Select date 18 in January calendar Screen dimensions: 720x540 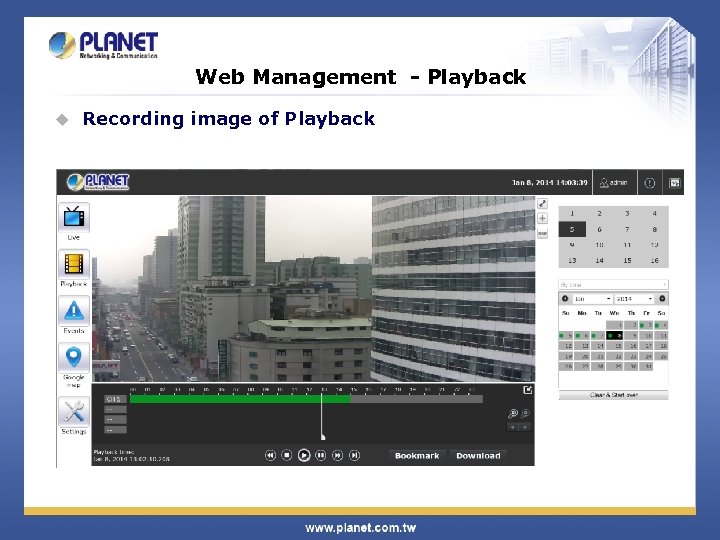661,346
